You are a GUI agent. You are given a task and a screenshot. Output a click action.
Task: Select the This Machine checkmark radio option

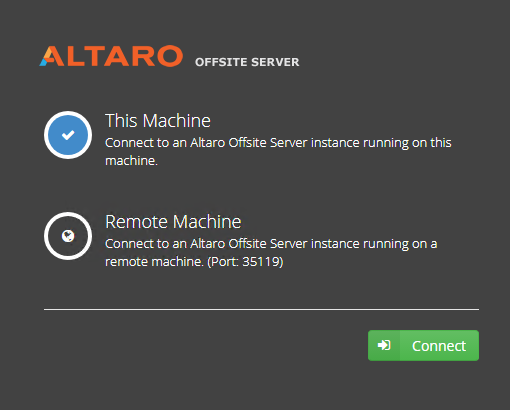68,135
